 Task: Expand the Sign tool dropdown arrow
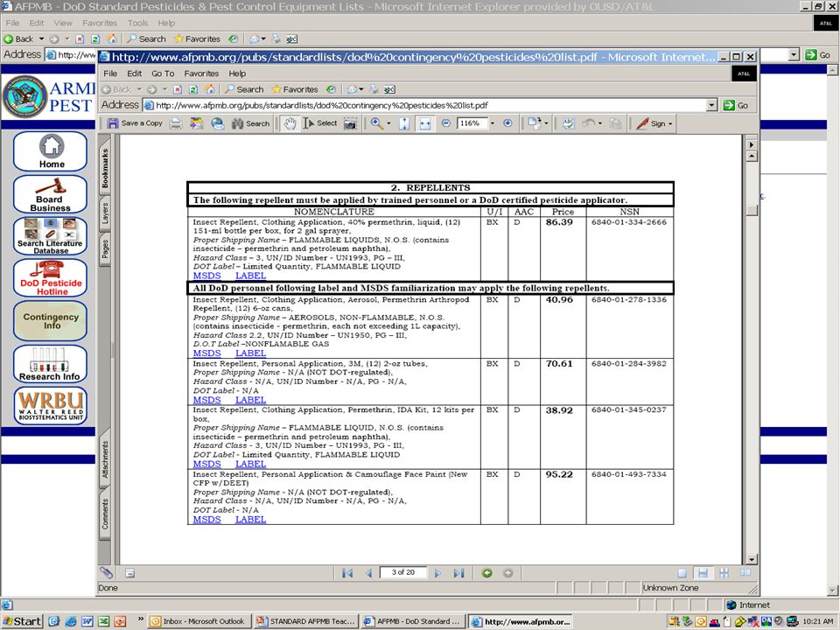[670, 123]
